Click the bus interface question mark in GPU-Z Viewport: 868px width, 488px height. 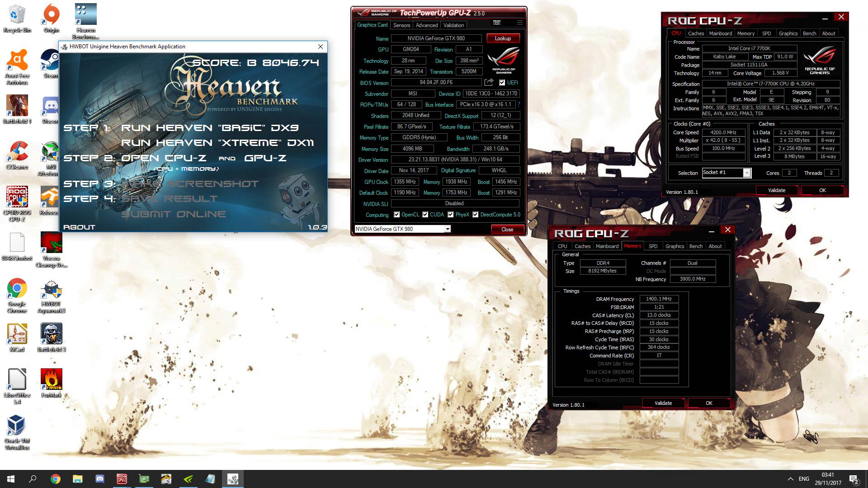point(519,104)
